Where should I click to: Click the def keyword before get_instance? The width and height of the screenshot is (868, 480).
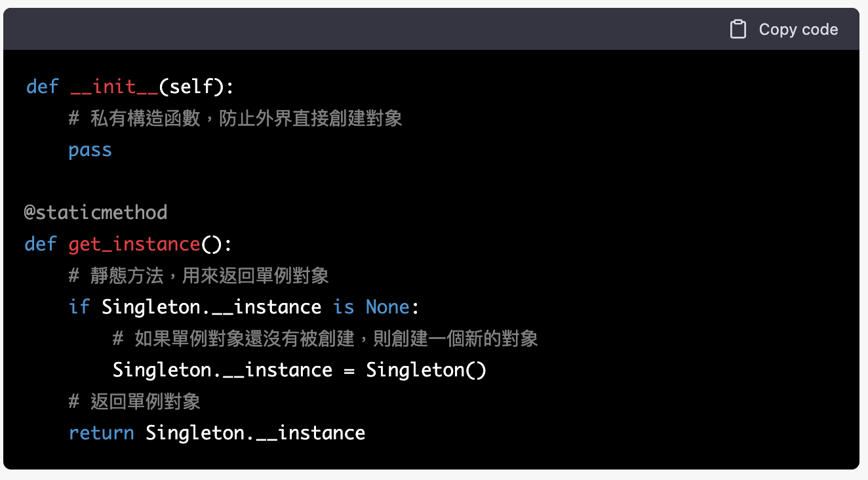point(41,244)
